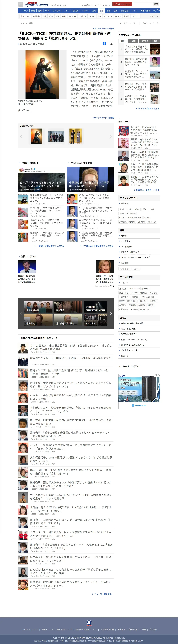This screenshot has width=178, height=644.
Task: Click the 検索 button
Action: (x=156, y=4)
